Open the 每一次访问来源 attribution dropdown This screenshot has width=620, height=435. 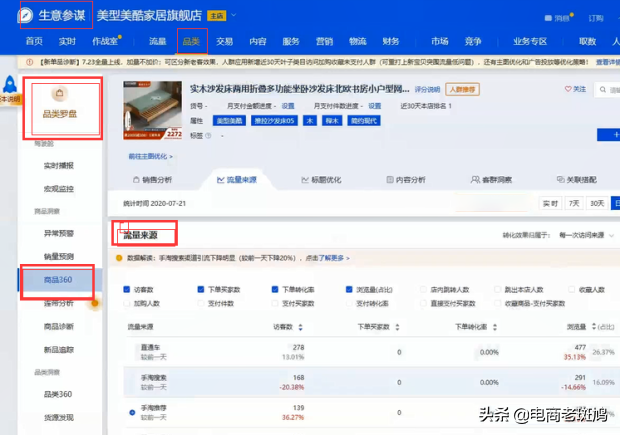[x=586, y=235]
